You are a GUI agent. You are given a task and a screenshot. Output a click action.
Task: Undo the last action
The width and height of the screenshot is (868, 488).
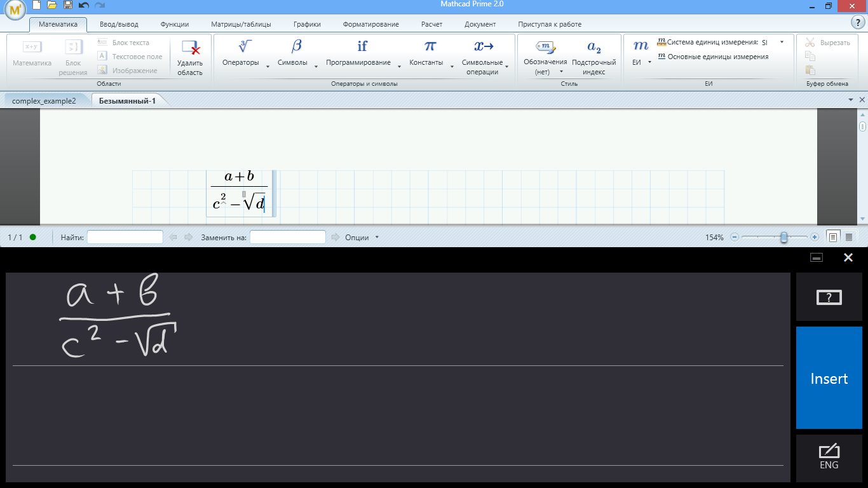pos(83,5)
